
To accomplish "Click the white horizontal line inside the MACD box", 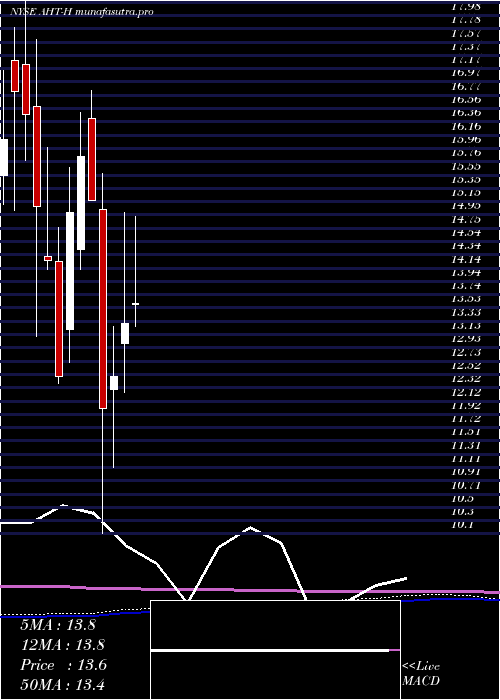I will click(x=270, y=650).
